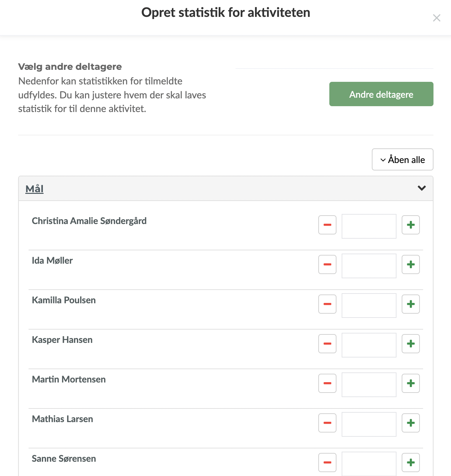
Task: Focus goal input for Martin Mortensen
Action: coord(369,384)
